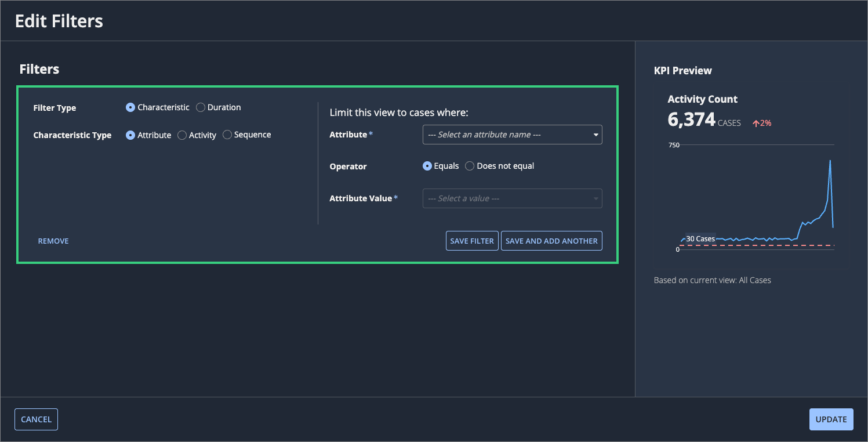
Task: Click the Edit Filters dialog title
Action: (59, 21)
